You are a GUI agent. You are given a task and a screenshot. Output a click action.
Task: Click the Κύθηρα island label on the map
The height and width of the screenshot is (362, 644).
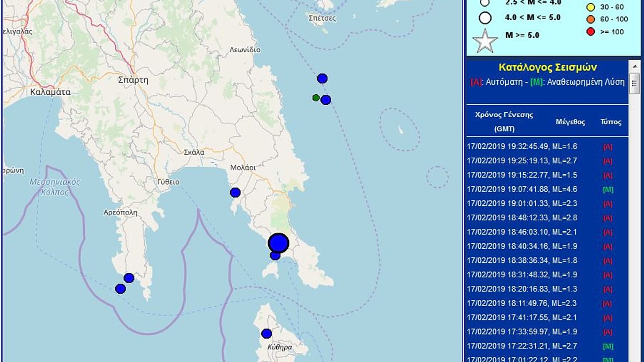pos(280,347)
